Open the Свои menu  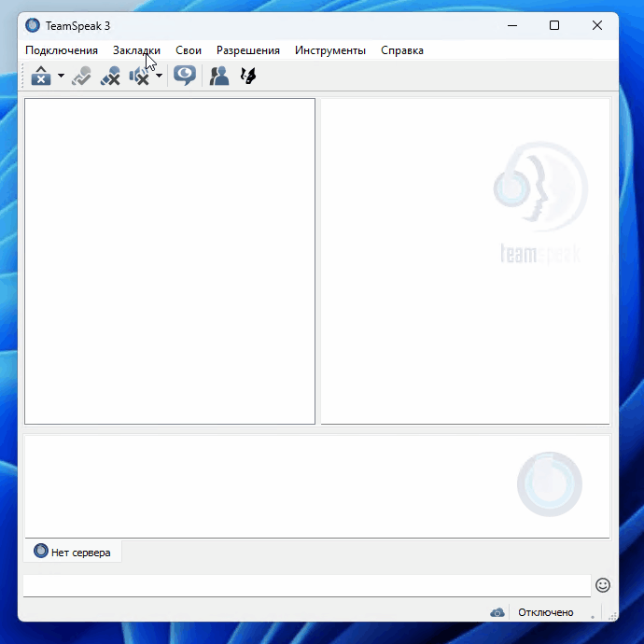coord(189,50)
